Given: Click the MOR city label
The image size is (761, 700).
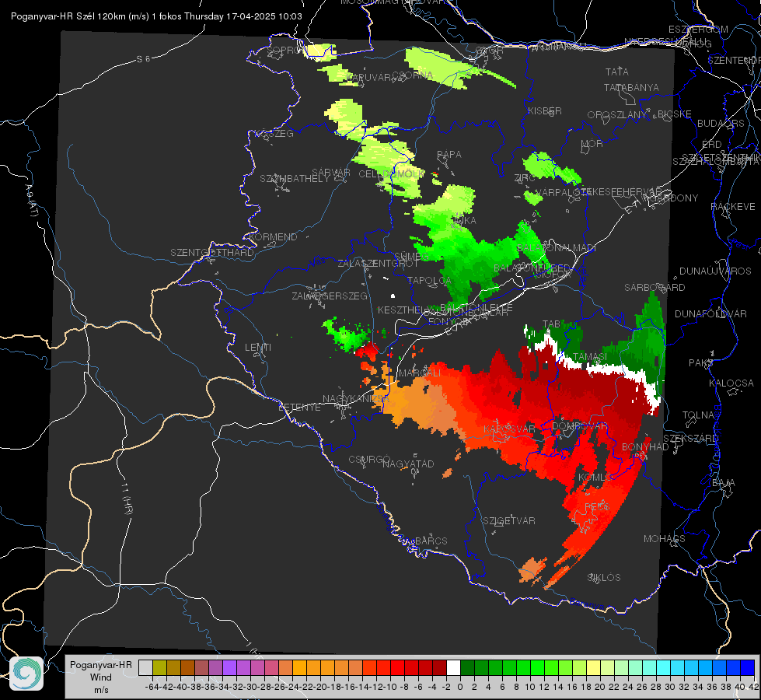Looking at the screenshot, I should coord(592,143).
